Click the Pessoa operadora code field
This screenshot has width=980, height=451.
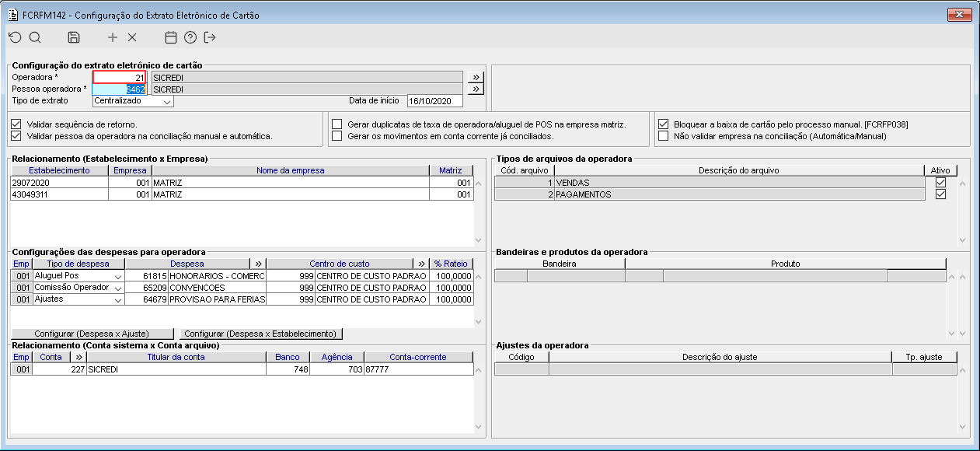click(x=120, y=89)
